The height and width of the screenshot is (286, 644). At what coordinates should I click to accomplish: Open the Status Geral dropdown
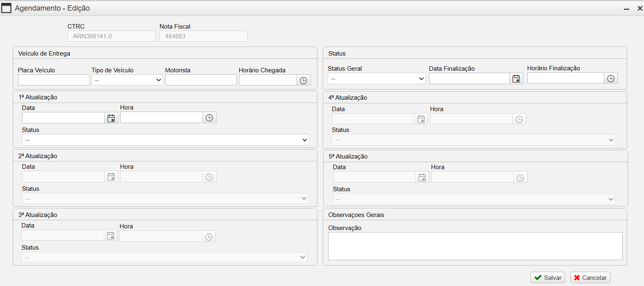coord(376,78)
